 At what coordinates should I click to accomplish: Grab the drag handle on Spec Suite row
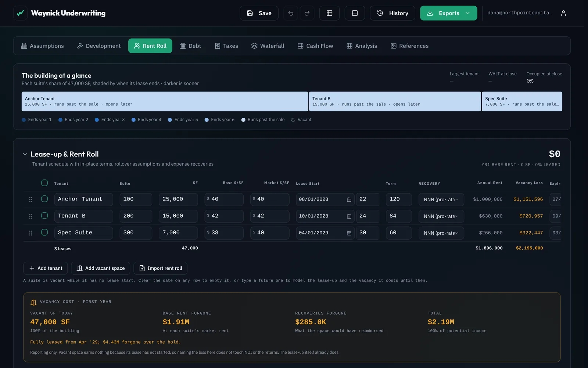click(x=31, y=233)
